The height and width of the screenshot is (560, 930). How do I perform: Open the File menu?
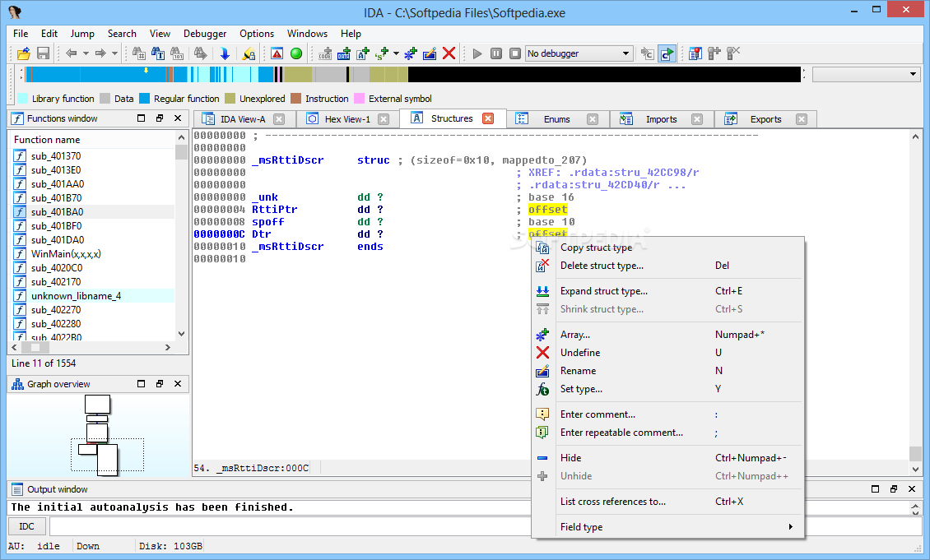tap(21, 34)
